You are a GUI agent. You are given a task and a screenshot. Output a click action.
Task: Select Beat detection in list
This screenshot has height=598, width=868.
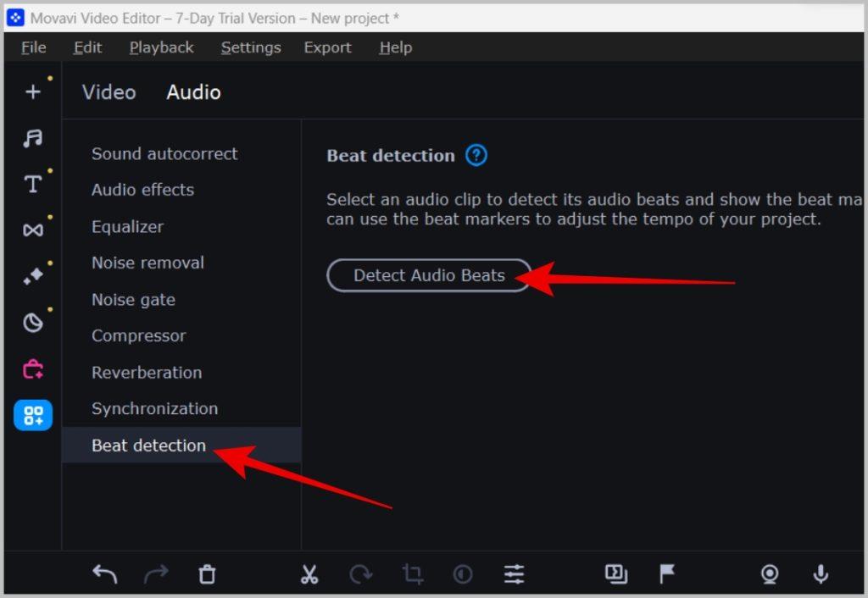click(x=181, y=445)
